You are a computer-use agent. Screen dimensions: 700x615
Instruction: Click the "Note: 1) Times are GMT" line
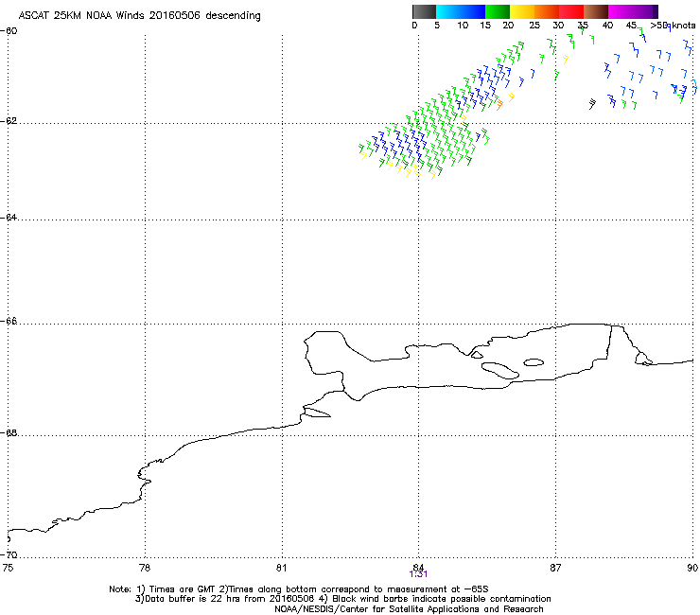click(299, 589)
